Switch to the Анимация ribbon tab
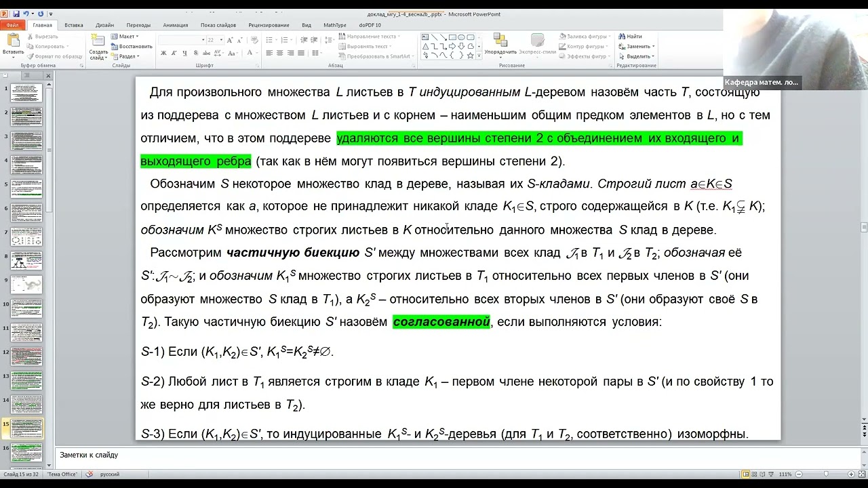This screenshot has width=868, height=488. coord(176,25)
